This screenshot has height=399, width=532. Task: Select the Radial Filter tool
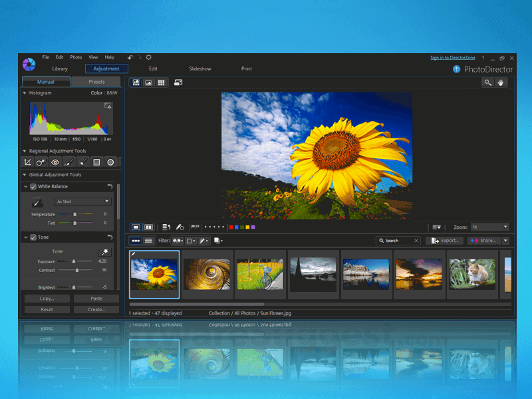[x=110, y=162]
